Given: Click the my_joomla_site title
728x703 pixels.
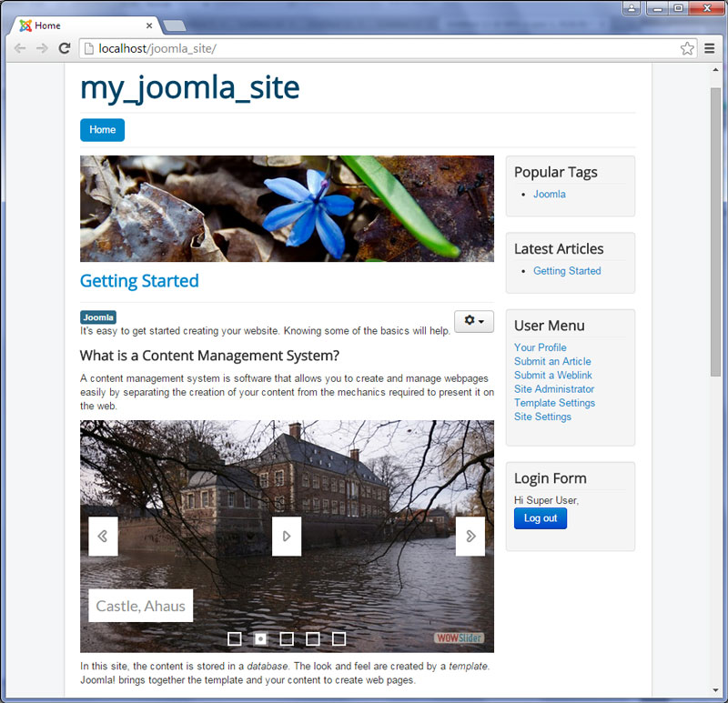Looking at the screenshot, I should click(x=190, y=87).
